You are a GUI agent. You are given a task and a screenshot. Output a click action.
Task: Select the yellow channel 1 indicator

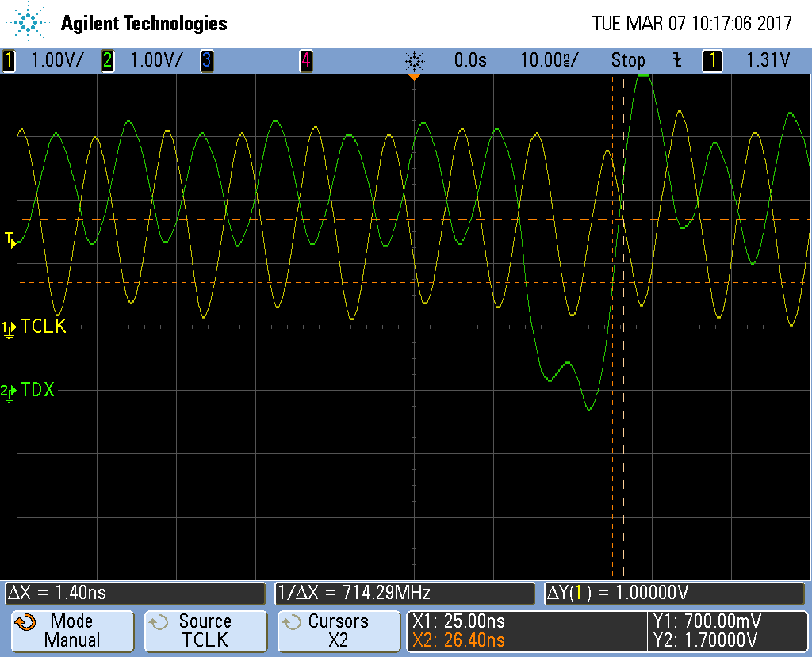pyautogui.click(x=9, y=60)
